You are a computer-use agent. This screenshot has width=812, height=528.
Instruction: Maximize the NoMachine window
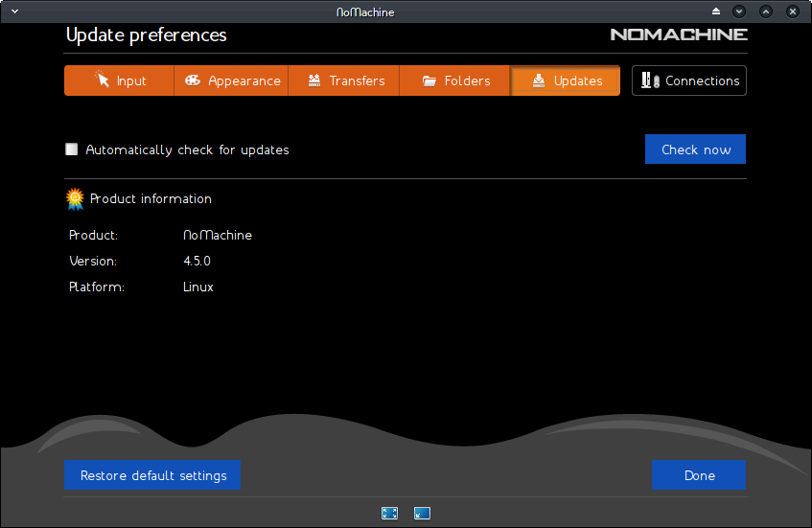(x=766, y=11)
